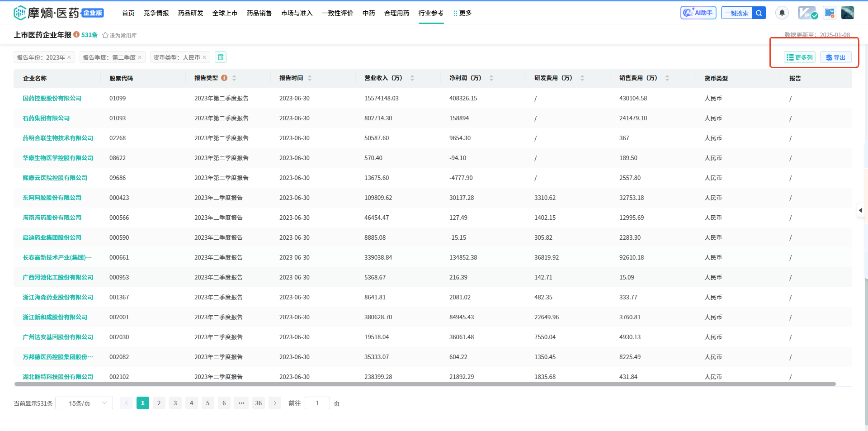Remove the 报告季度: 第二季度 filter tag
This screenshot has width=868, height=431.
pyautogui.click(x=140, y=57)
